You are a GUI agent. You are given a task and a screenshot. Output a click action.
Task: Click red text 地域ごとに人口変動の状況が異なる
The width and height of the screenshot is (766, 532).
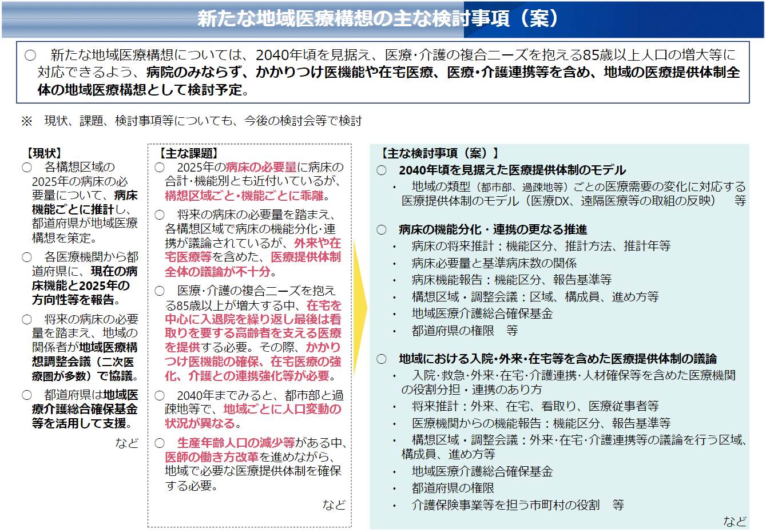253,416
